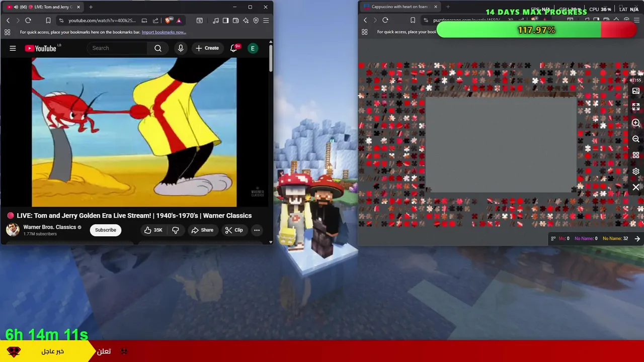644x362 pixels.
Task: Click the empty gray puzzle board area
Action: (x=501, y=145)
